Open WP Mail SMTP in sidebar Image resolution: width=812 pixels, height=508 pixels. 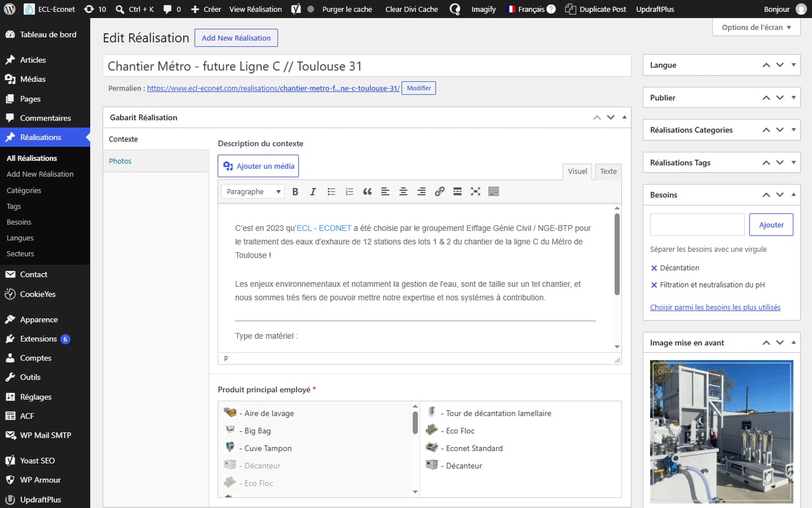[45, 435]
